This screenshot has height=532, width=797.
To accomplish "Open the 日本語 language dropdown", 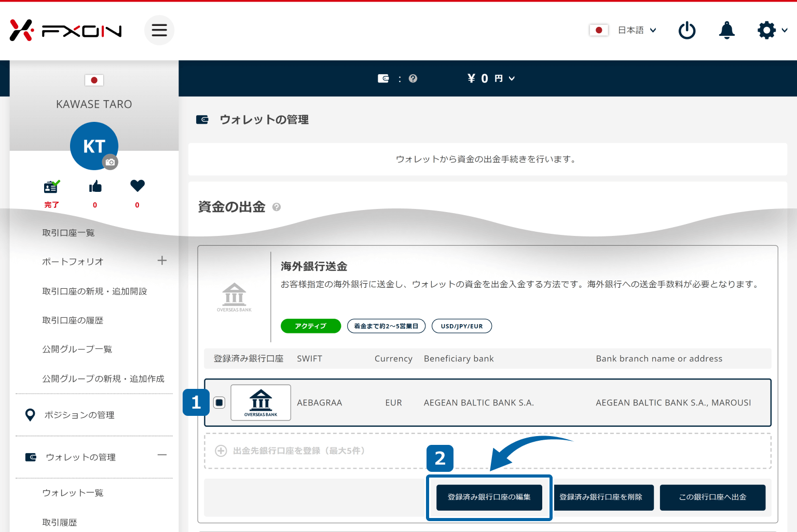I will pyautogui.click(x=637, y=30).
